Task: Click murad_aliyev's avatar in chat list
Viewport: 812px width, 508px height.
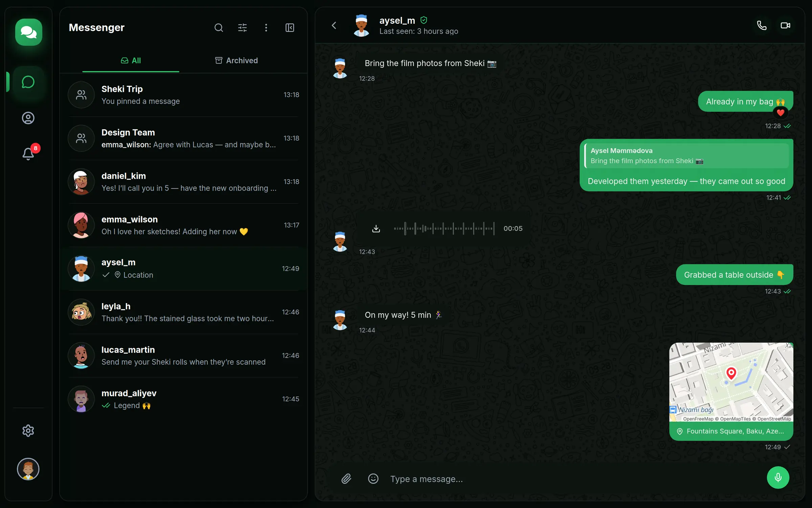Action: (81, 399)
